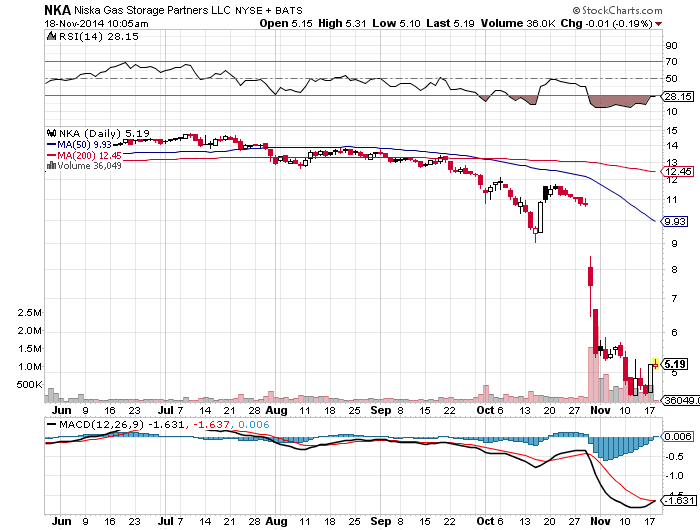This screenshot has height=530, width=700.
Task: Click the MACD(12,26,9) -1.631 legend label
Action: [x=121, y=424]
